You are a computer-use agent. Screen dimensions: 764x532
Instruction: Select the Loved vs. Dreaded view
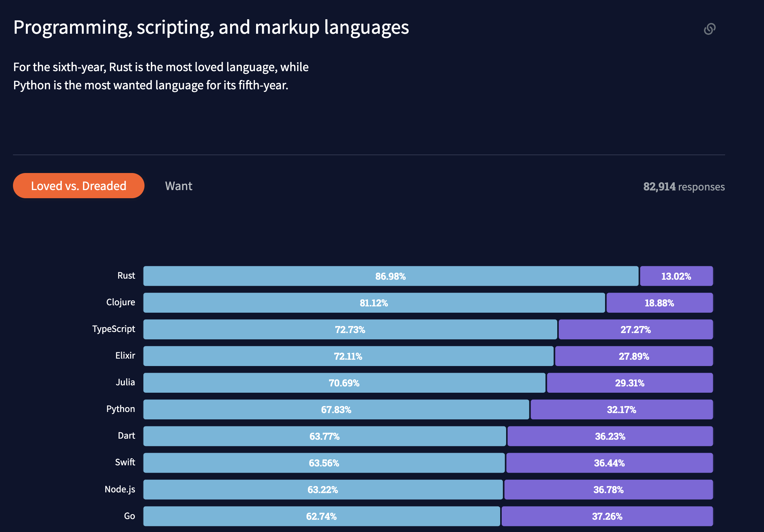(x=78, y=186)
